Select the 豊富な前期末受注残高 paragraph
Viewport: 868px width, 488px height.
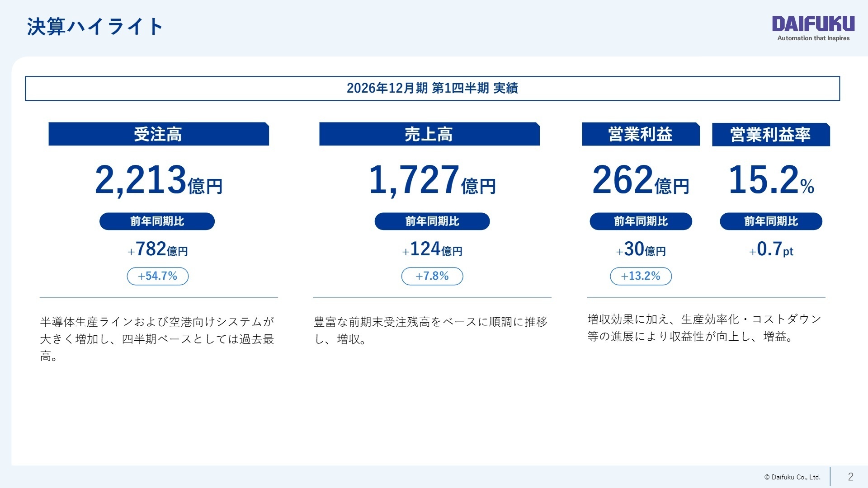pyautogui.click(x=431, y=330)
